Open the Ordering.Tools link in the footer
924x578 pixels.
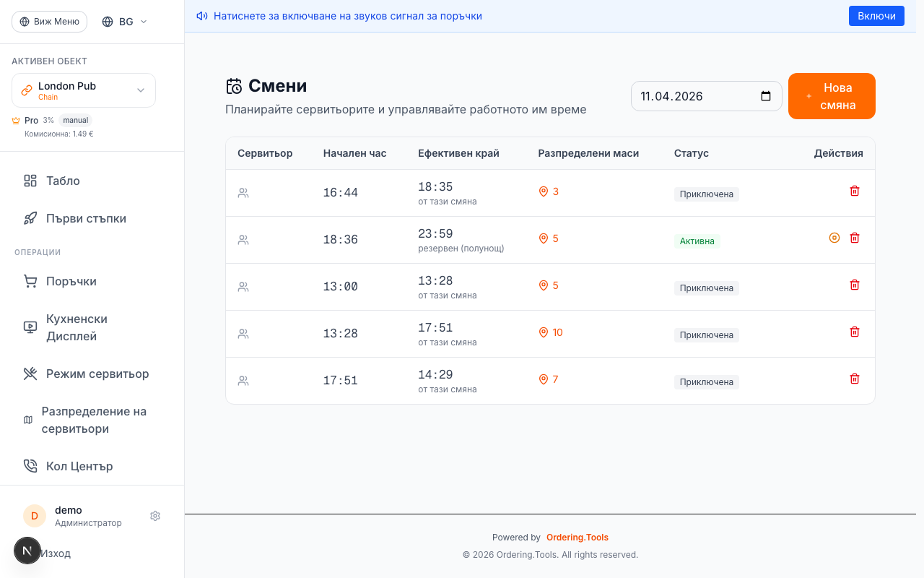tap(577, 537)
